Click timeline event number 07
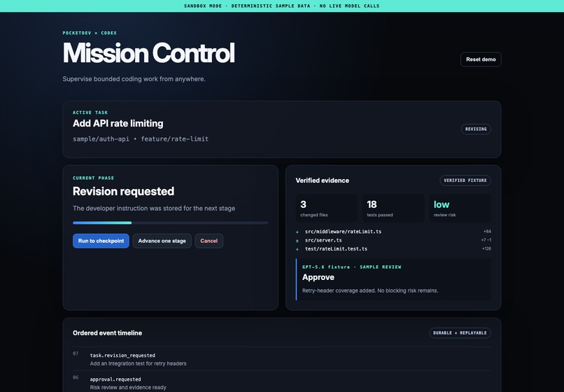 click(76, 353)
